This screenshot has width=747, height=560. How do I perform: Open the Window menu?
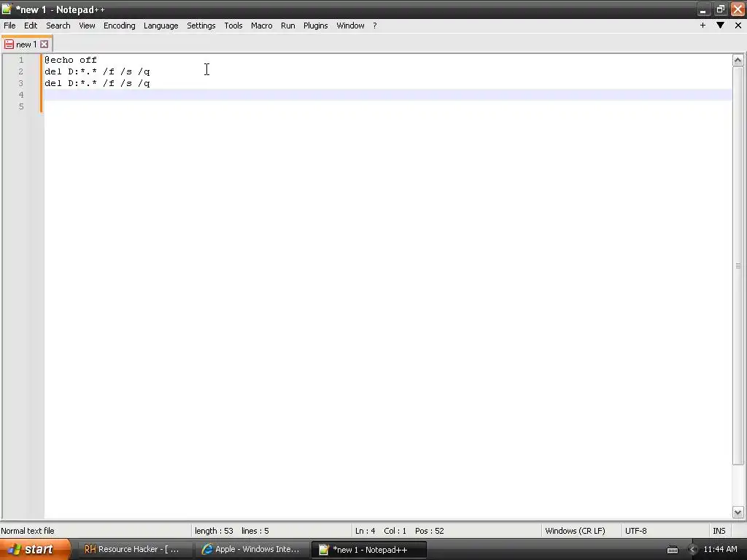tap(350, 26)
